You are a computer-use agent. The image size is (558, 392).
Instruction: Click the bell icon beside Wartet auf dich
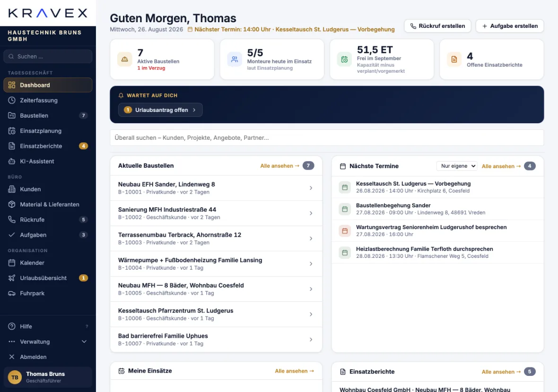tap(121, 95)
